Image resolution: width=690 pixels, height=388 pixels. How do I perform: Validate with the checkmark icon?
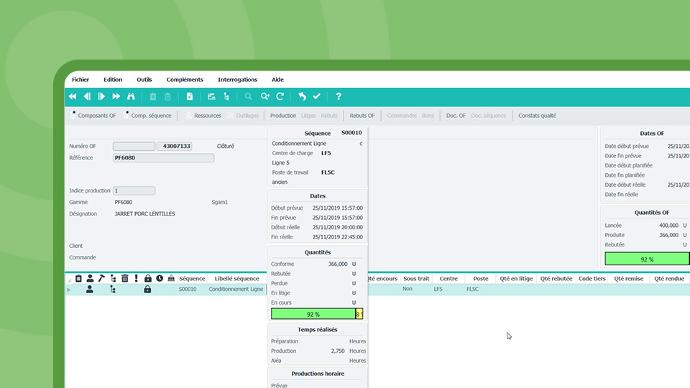pos(317,96)
